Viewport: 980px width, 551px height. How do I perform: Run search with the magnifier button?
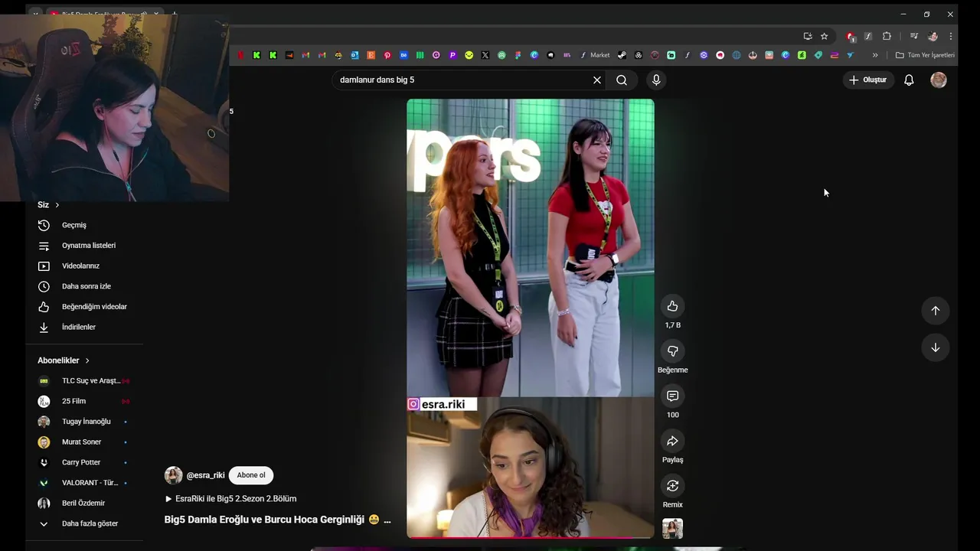click(622, 80)
